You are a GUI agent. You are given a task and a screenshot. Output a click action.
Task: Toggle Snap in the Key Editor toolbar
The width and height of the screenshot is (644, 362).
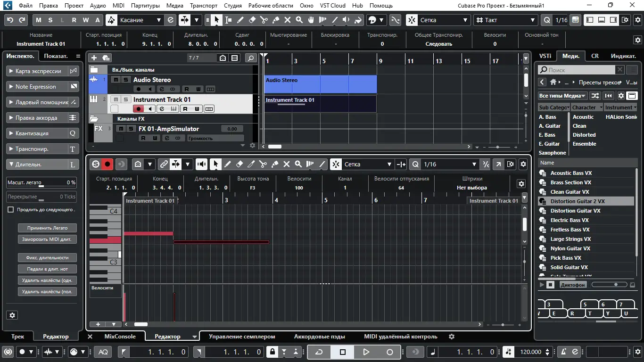(336, 164)
